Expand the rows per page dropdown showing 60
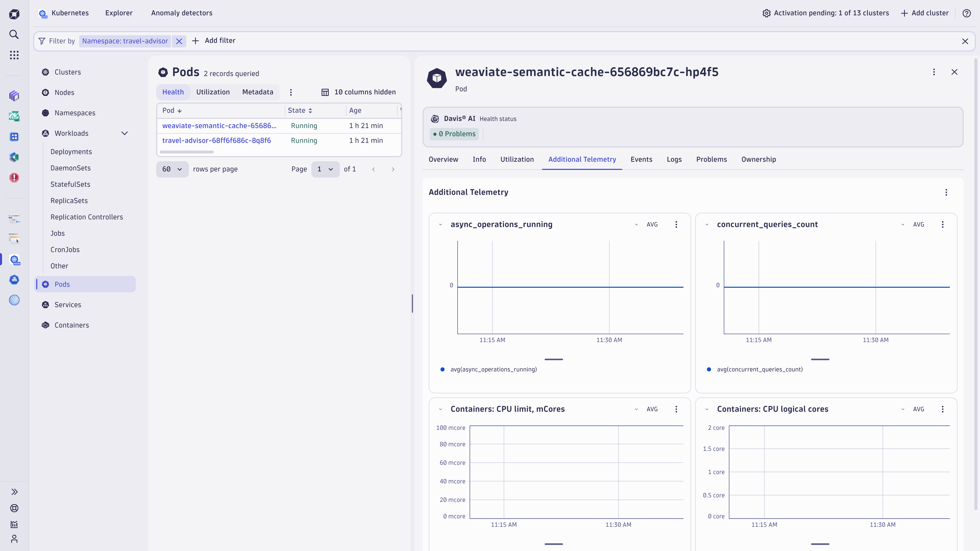 (x=172, y=169)
